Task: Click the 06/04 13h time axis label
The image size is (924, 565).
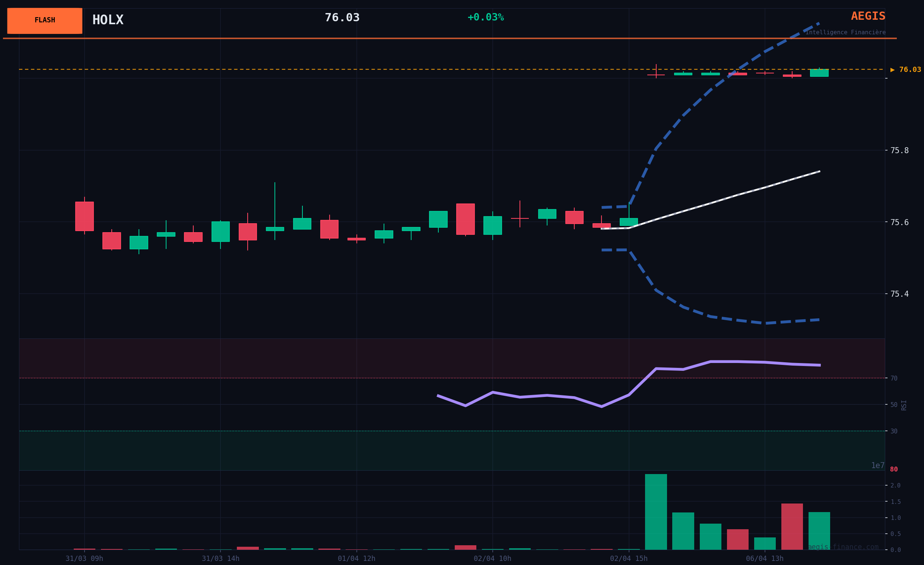Action: click(765, 559)
